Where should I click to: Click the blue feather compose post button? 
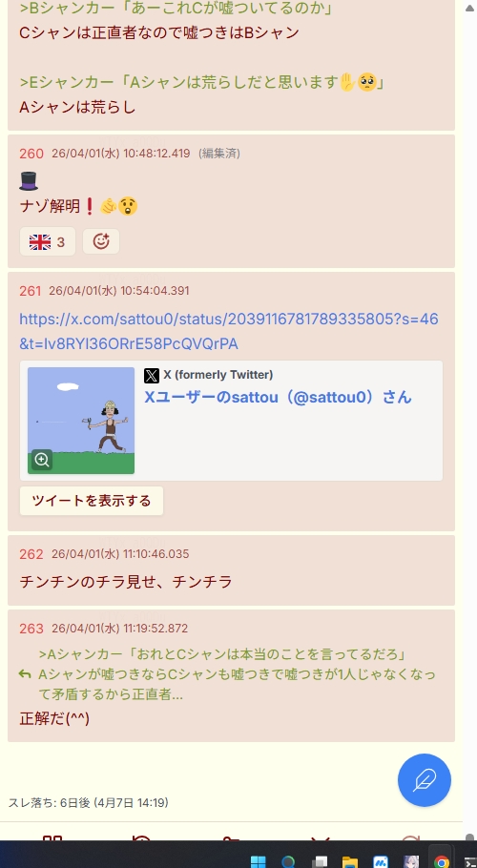pos(424,780)
